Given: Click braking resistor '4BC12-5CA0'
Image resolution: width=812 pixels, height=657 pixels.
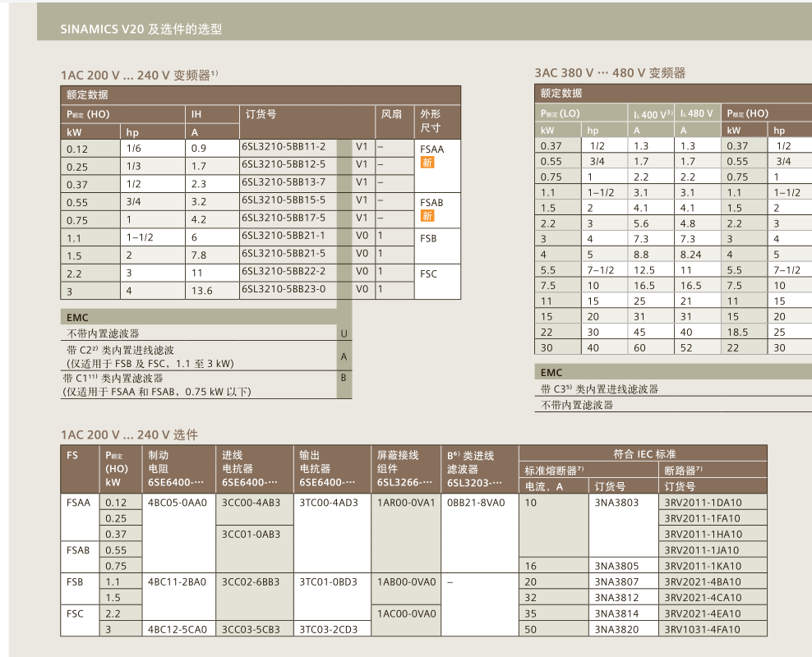Looking at the screenshot, I should tap(177, 630).
